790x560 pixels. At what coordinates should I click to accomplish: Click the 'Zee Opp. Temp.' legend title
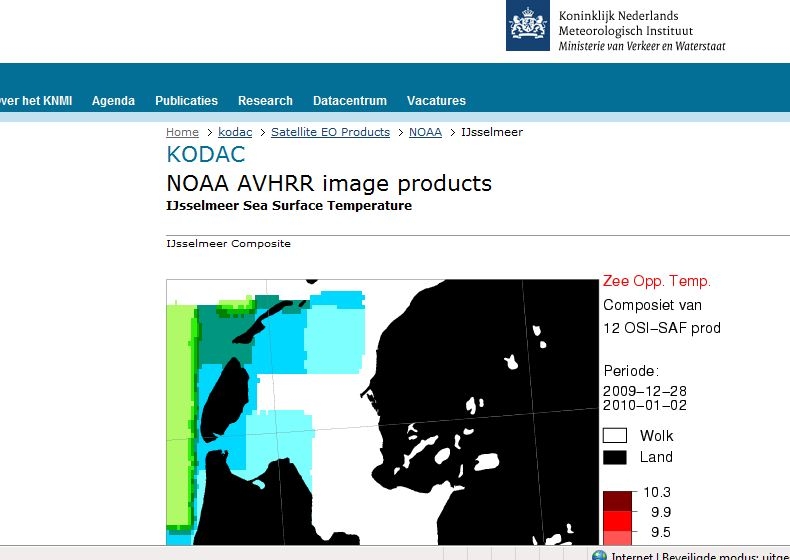pos(656,281)
